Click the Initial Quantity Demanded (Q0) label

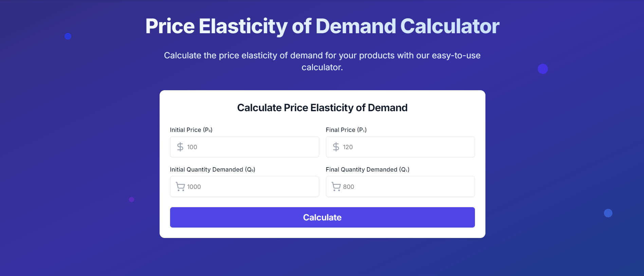coord(213,169)
